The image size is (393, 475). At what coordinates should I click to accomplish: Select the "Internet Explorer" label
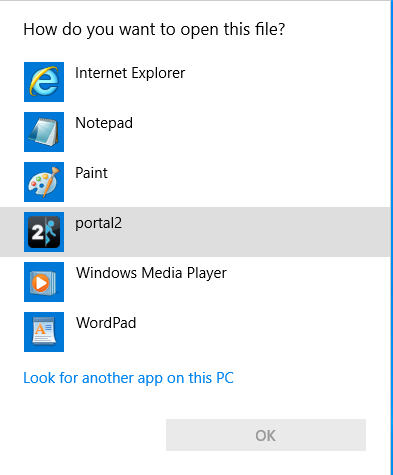click(x=130, y=73)
